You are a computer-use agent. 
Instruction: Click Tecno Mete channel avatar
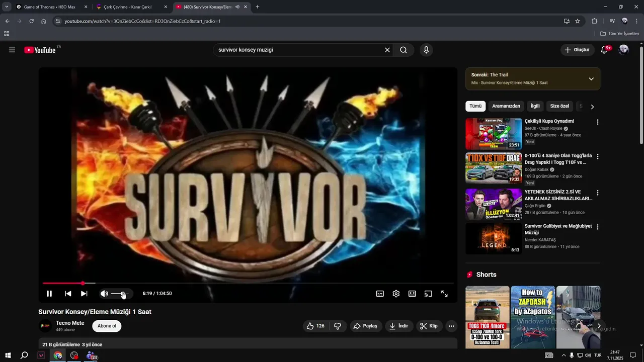(x=45, y=326)
